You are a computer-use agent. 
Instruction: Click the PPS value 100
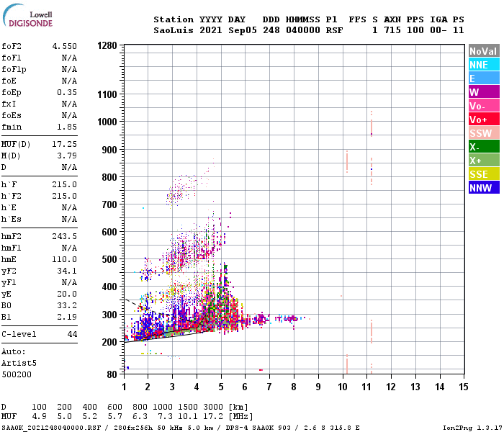point(415,30)
